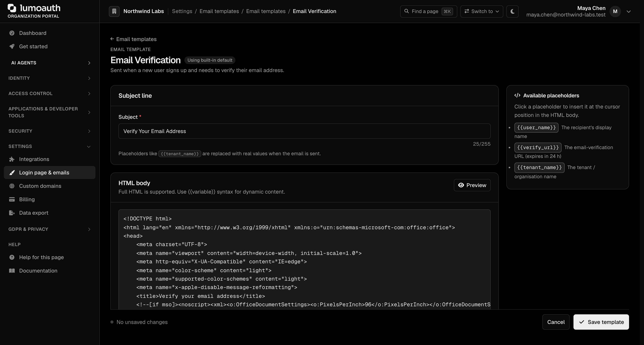The height and width of the screenshot is (345, 644).
Task: Insert the {{tenant_name}} placeholder from sidebar list
Action: [x=539, y=168]
